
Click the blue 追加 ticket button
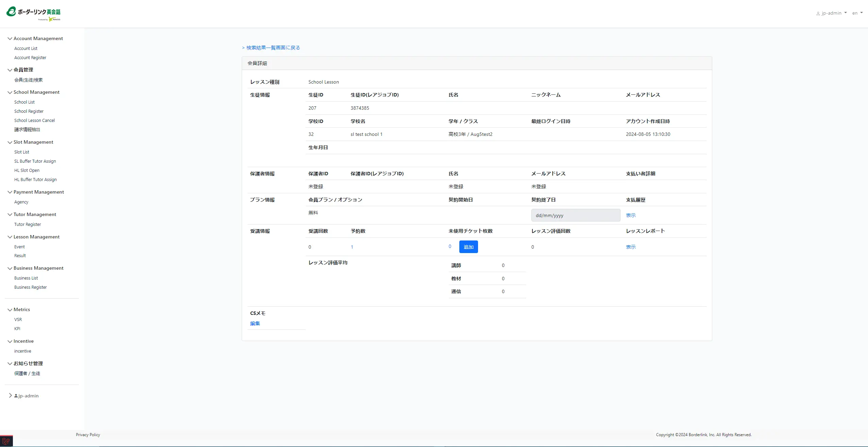click(468, 247)
